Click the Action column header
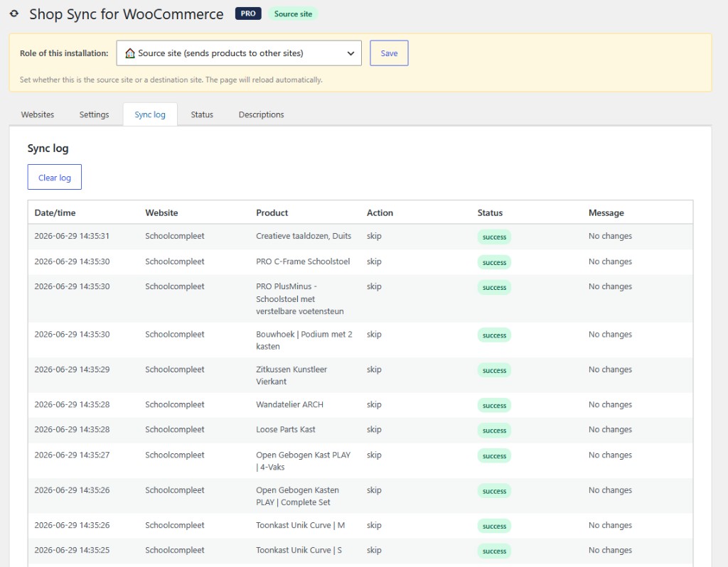Viewport: 728px width, 567px height. click(x=380, y=212)
